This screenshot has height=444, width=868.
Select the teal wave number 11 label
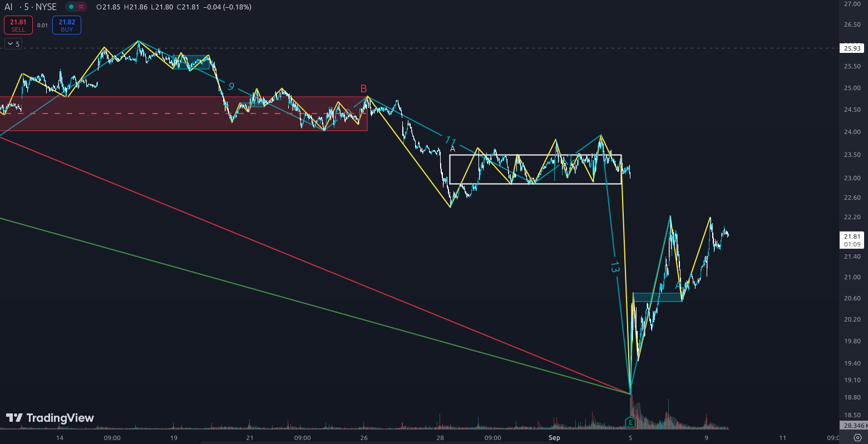click(x=450, y=141)
